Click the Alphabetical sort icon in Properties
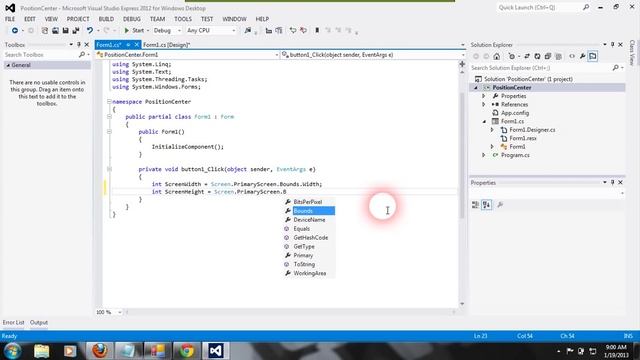Image resolution: width=640 pixels, height=360 pixels. [x=487, y=205]
